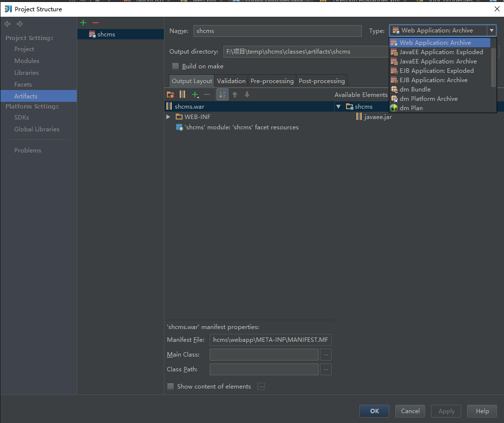Screen dimensions: 504x423
Task: Open Show content options ellipsis button
Action: tap(261, 387)
